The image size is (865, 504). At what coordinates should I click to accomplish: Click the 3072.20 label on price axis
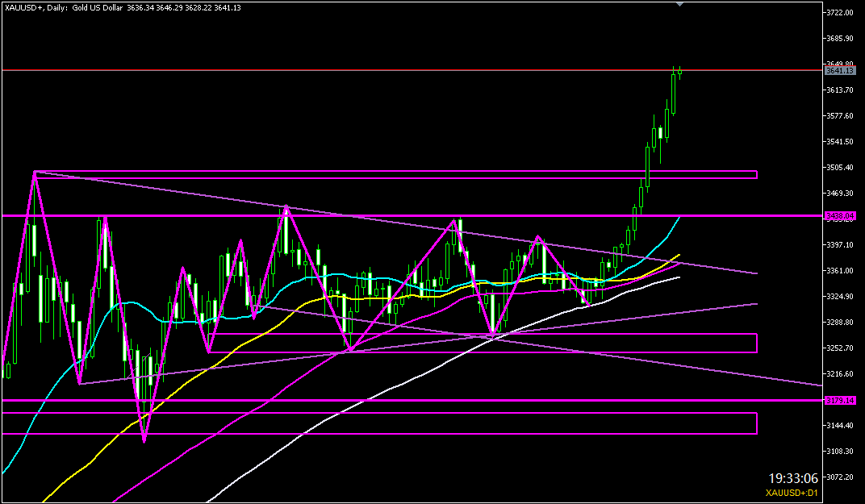840,477
